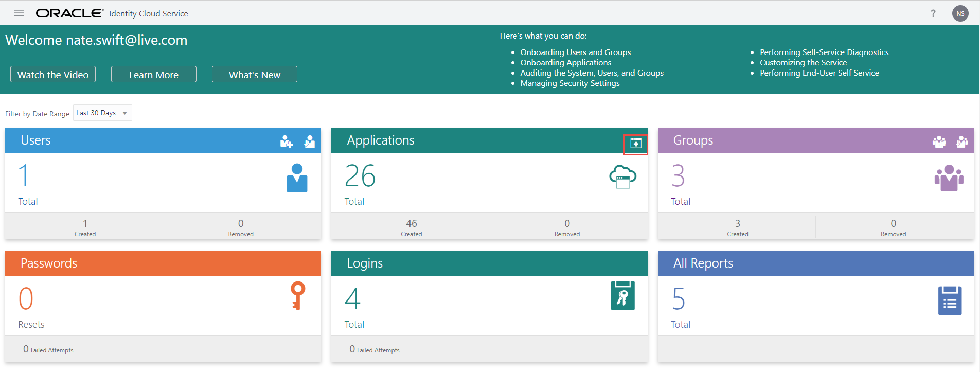
Task: Click the Welcome nate.swift@live.com heading
Action: [96, 40]
